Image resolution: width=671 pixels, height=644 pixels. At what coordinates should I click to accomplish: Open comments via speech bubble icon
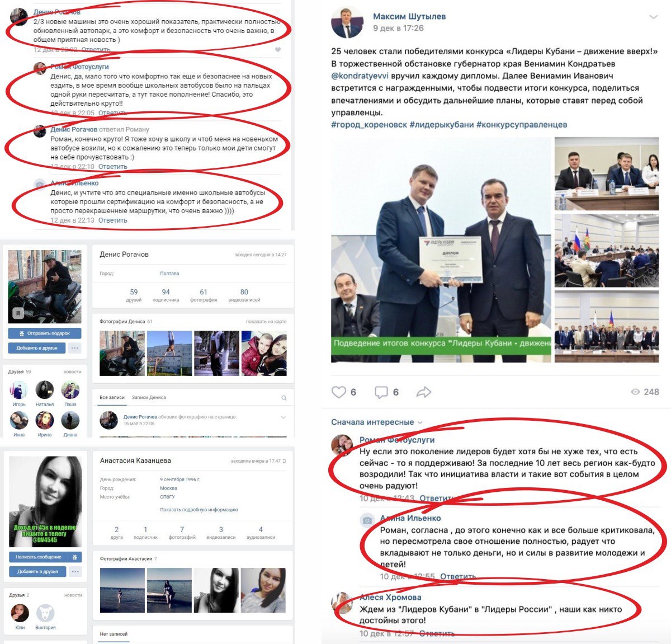point(381,392)
